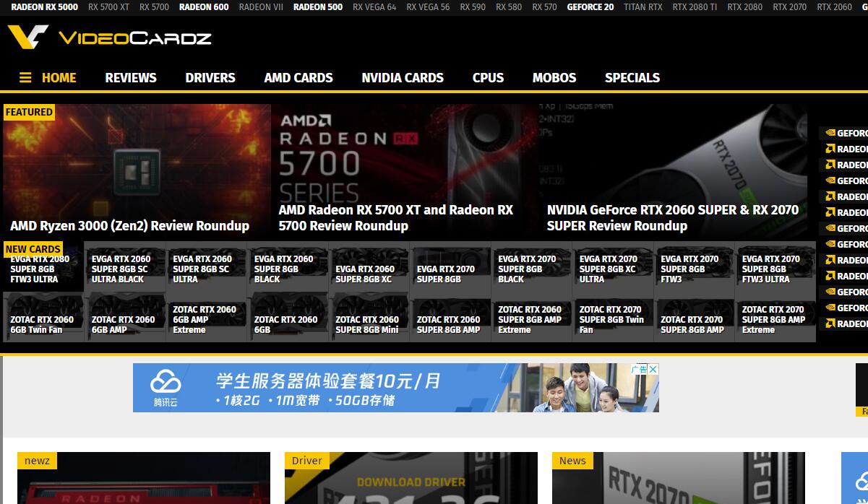Open ZOTAC RTX 2060 SUPER 8GB Mini card
868x504 pixels.
[369, 317]
